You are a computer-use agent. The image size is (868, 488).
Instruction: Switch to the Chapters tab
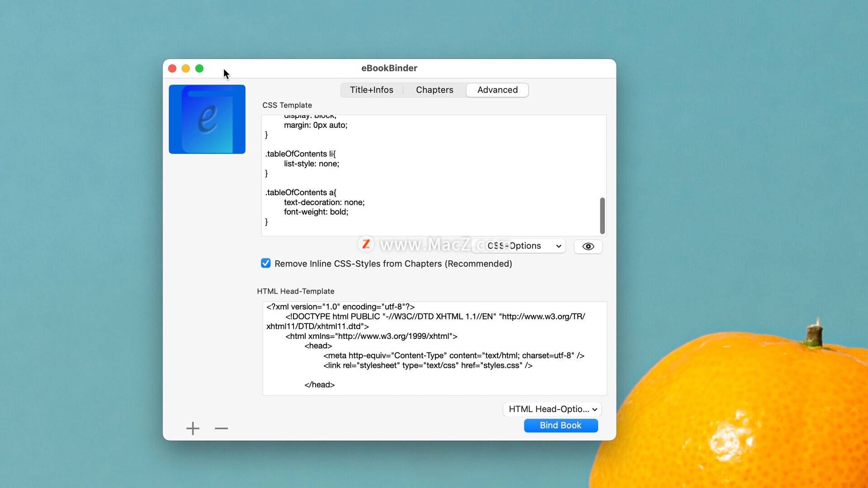(434, 90)
